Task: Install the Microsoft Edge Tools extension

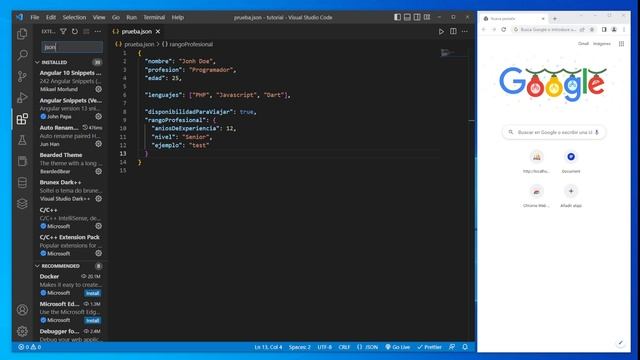Action: [93, 320]
